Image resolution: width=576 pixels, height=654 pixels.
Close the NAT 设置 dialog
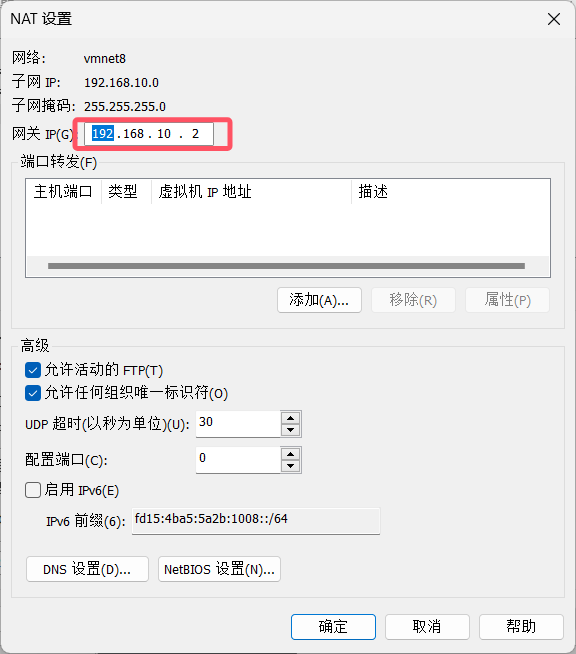554,19
